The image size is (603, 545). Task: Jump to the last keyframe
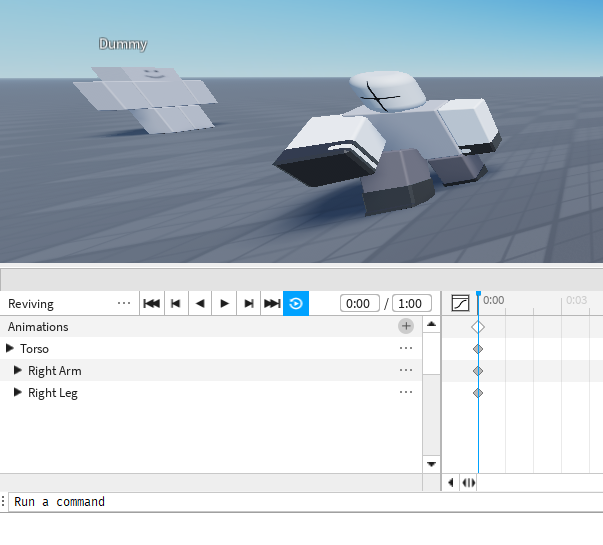pyautogui.click(x=272, y=303)
